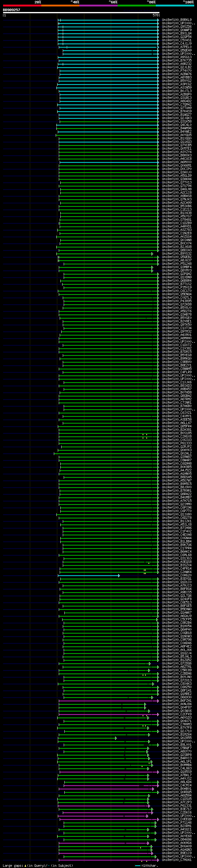Select hit label UniRef100_P61331
The height and width of the screenshot is (868, 197).
(x=177, y=805)
